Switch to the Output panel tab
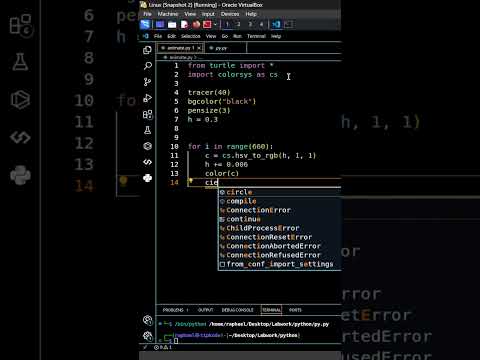This screenshot has width=480, height=360. pos(205,310)
